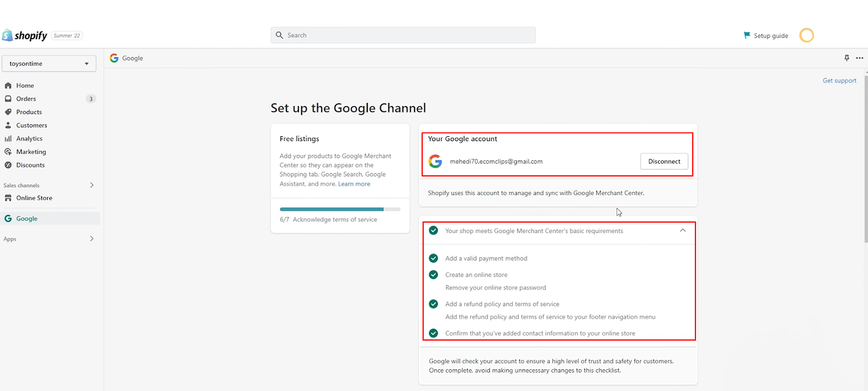Click the checkmark beside Add a valid payment method

pyautogui.click(x=433, y=258)
